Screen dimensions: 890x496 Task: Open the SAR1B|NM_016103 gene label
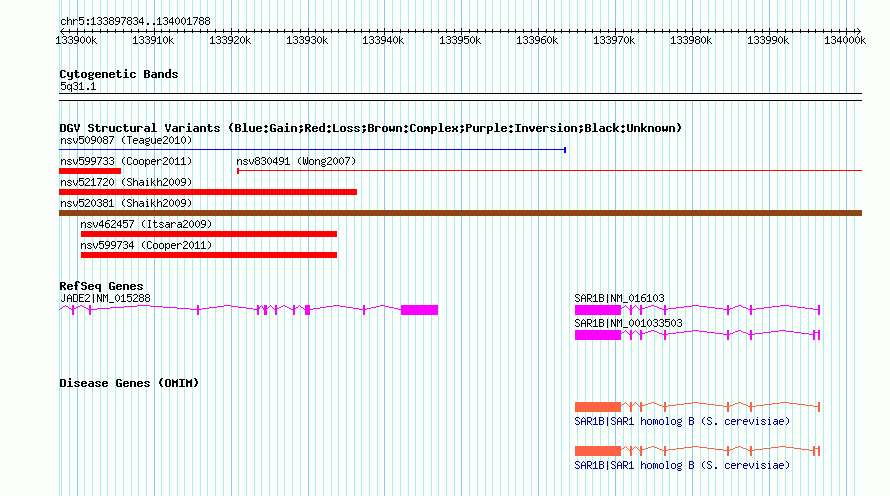619,299
